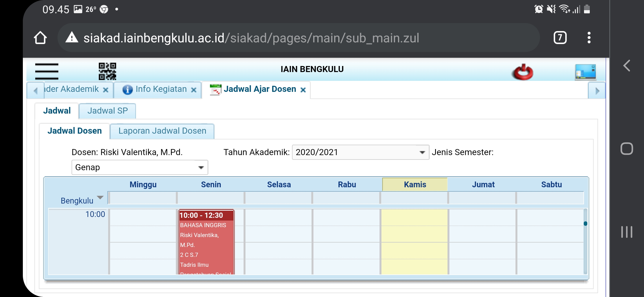Close the Jadwal Ajar Dosen tab
Screen dimensions: 644x297
[303, 90]
